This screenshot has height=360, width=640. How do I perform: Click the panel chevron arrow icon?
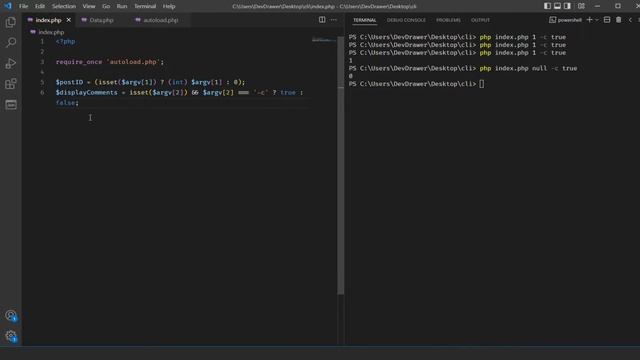631,20
